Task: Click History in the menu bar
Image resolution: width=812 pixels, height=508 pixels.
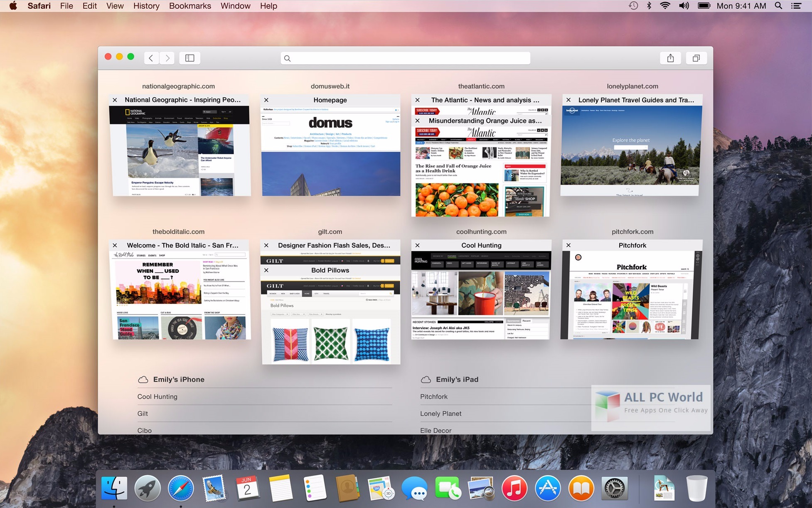Action: click(147, 5)
